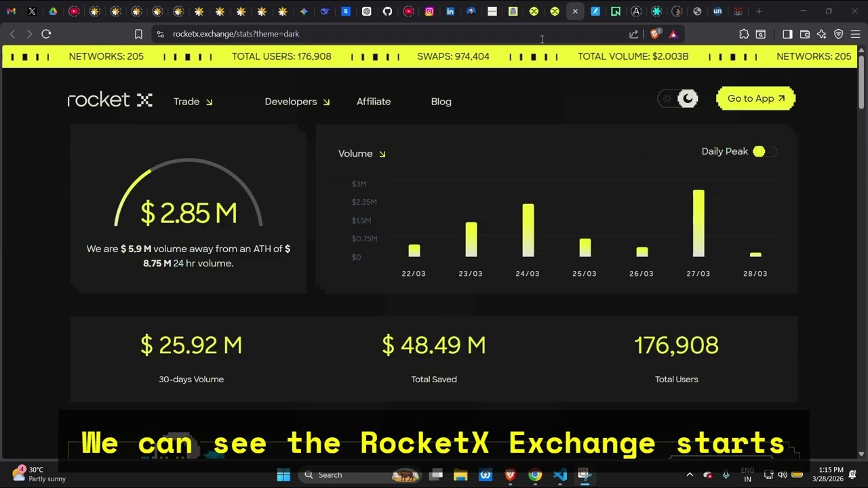This screenshot has width=868, height=488.
Task: Click the Go to App button
Action: [x=755, y=99]
